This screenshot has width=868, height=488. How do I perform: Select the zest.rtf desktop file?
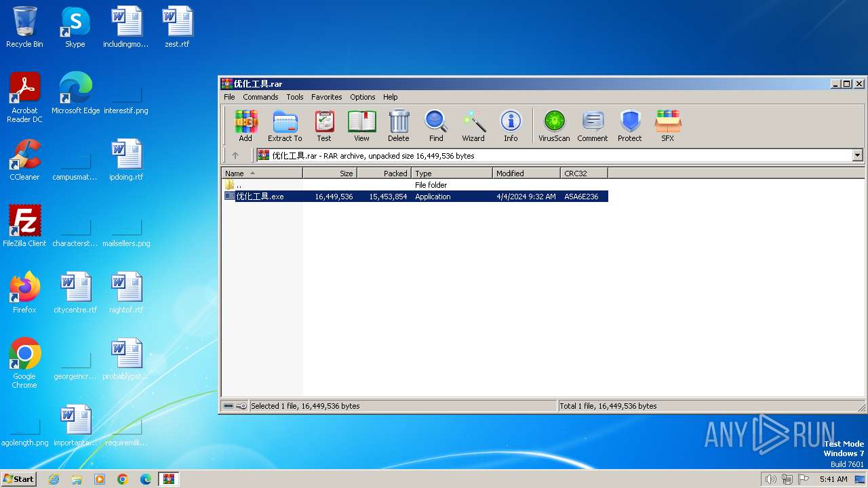click(177, 27)
